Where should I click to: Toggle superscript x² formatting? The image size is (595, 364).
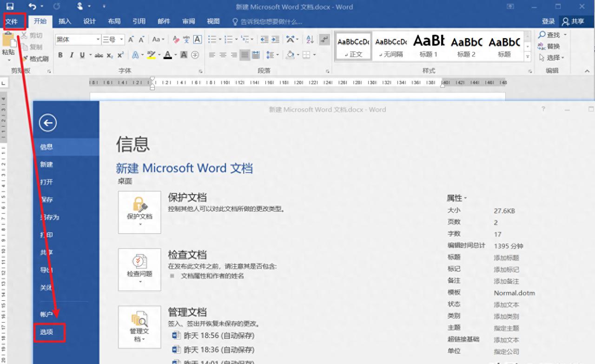[120, 55]
